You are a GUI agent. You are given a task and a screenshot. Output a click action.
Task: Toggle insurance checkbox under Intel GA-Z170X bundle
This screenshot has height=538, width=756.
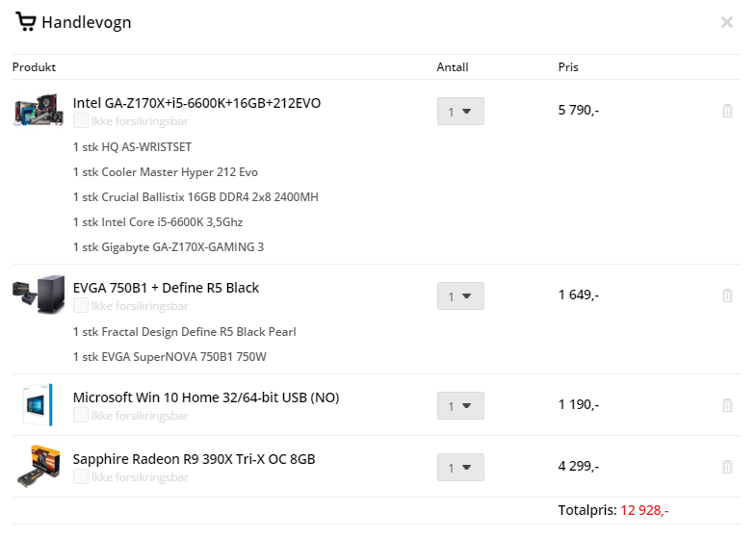click(81, 120)
